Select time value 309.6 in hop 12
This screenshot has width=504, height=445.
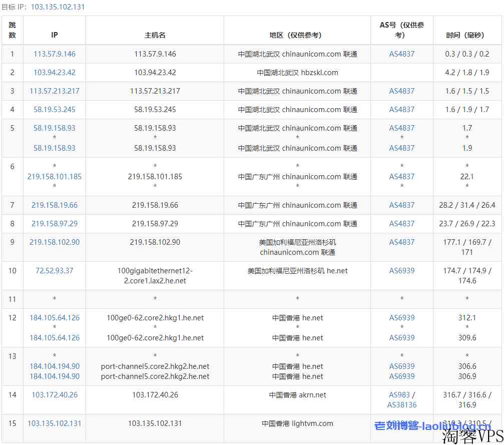point(467,338)
